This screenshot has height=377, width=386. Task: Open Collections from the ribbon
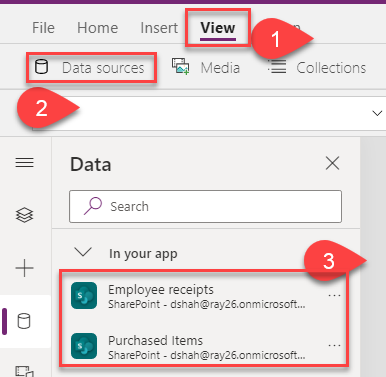(x=317, y=68)
